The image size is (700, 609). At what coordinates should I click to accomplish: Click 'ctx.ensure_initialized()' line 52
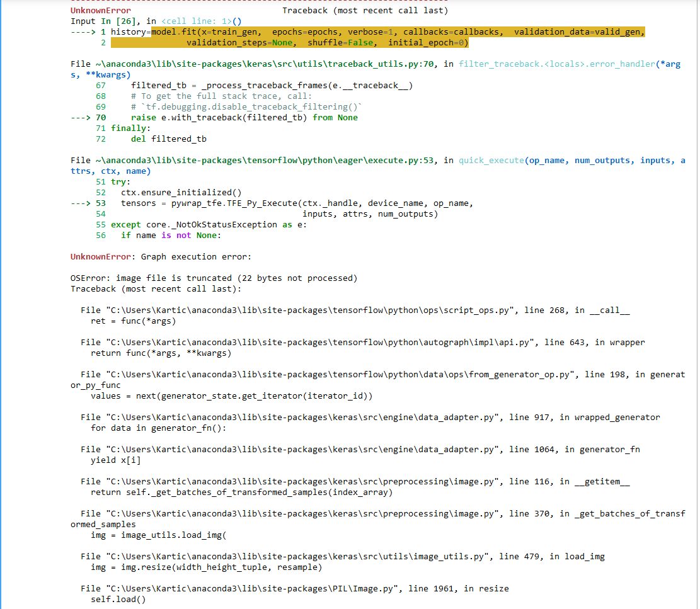point(181,192)
